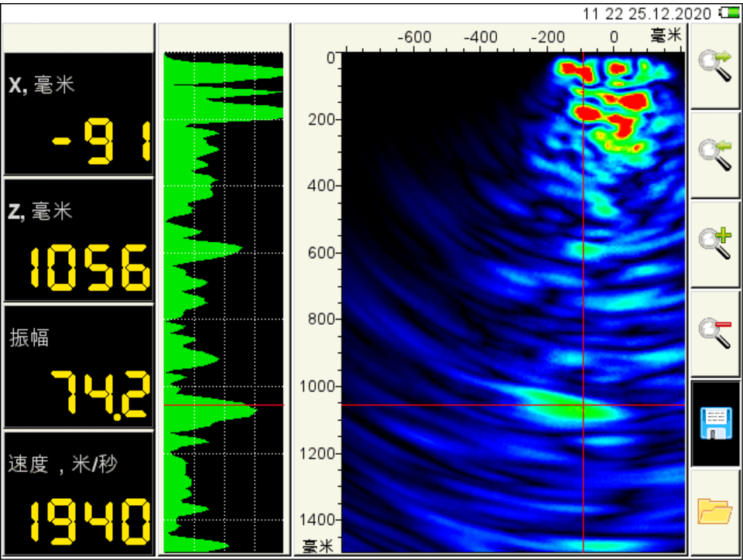Open saved files with the folder icon
Image resolution: width=743 pixels, height=560 pixels.
(714, 510)
